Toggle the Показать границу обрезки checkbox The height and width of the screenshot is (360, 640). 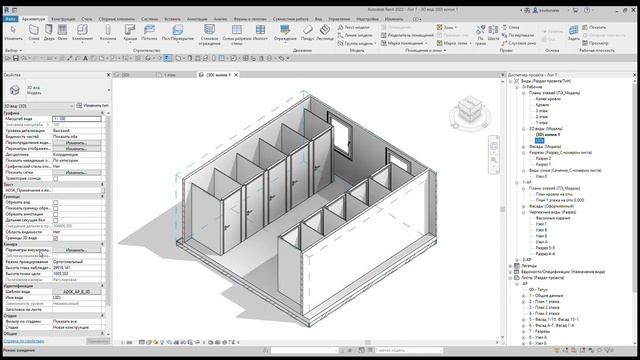(56, 209)
